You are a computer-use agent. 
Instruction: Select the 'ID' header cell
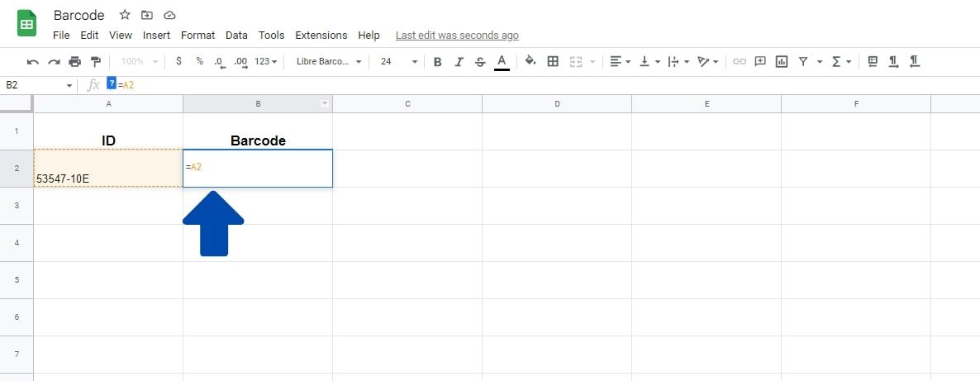[x=108, y=131]
